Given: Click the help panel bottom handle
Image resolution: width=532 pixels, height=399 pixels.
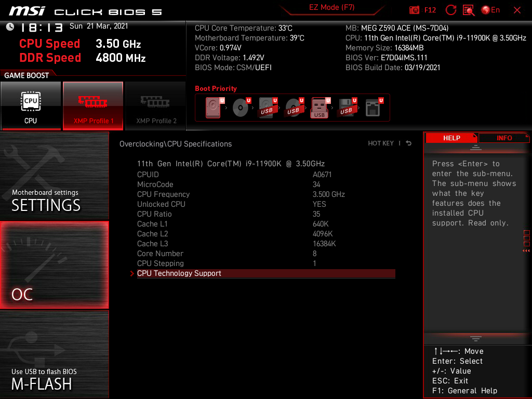Looking at the screenshot, I should pyautogui.click(x=476, y=339).
